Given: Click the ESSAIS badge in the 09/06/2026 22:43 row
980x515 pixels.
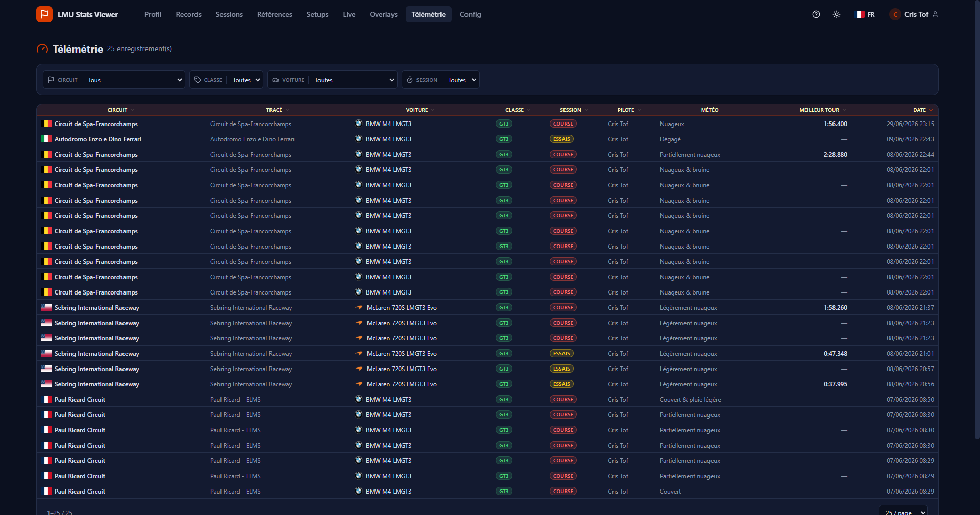Looking at the screenshot, I should coord(561,139).
